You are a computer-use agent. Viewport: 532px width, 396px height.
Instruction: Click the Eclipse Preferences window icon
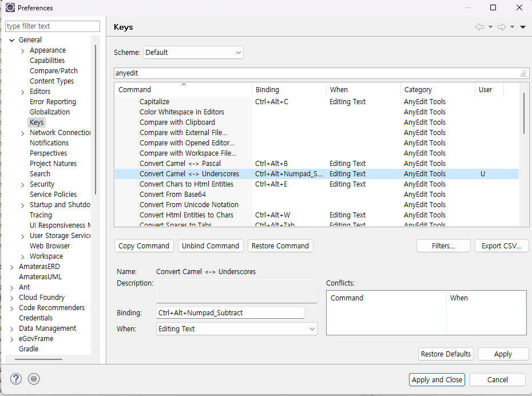coord(10,7)
